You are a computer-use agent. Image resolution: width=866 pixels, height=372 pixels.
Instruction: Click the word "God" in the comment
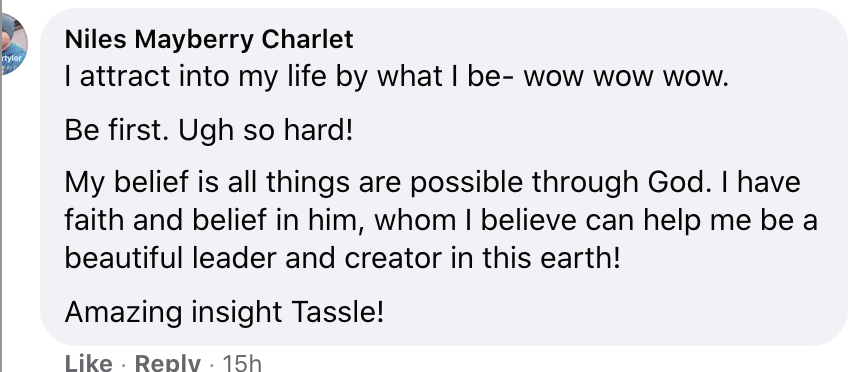(x=676, y=182)
